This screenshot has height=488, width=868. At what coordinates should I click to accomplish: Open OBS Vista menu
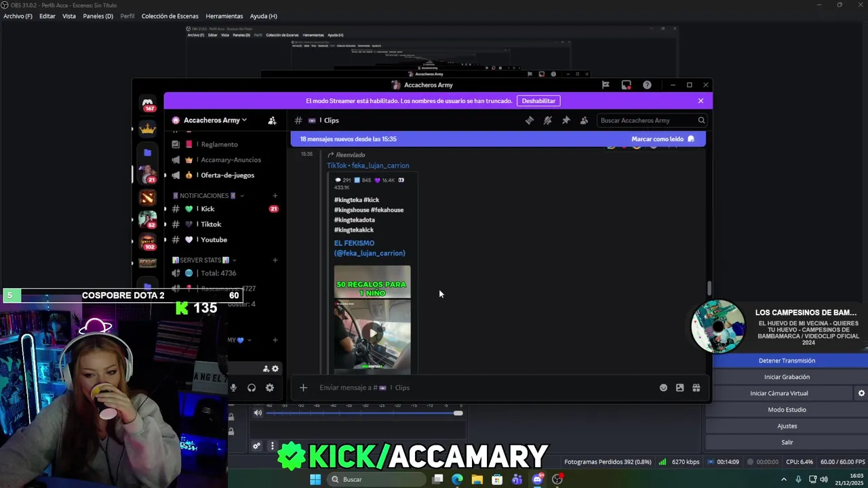coord(69,16)
